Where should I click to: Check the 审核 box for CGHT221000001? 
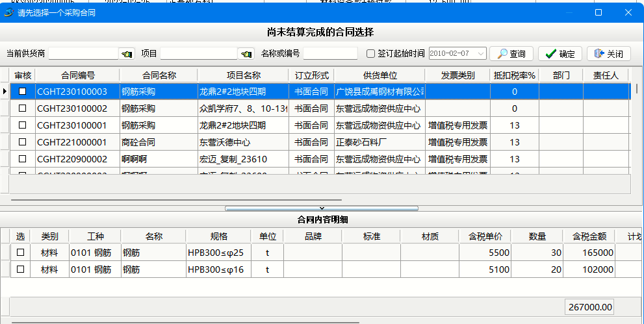click(x=23, y=142)
